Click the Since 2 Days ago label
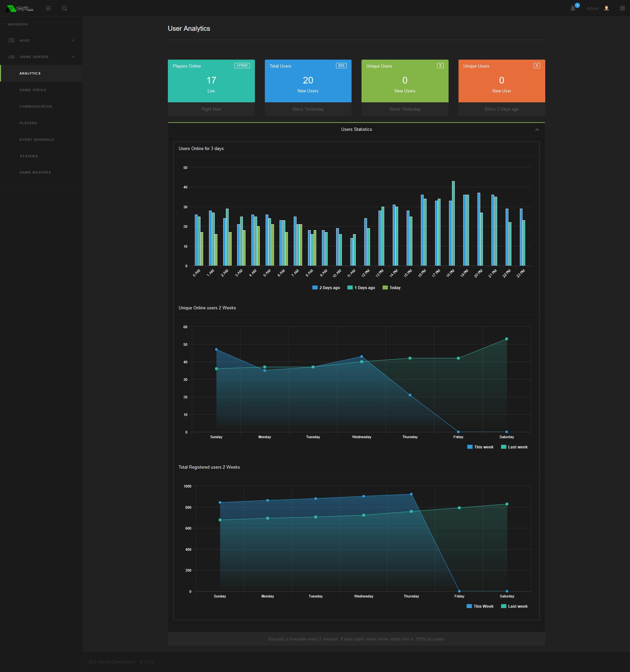 [502, 109]
